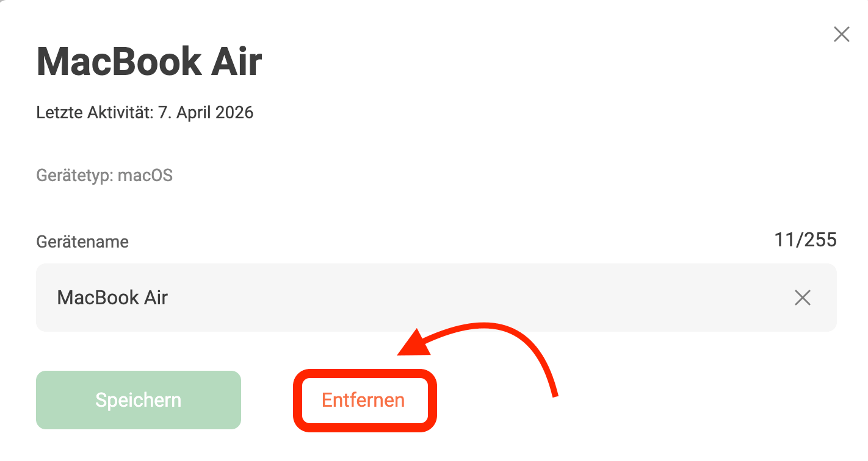This screenshot has height=461, width=868.
Task: Select the bold MacBook Air heading
Action: point(150,62)
